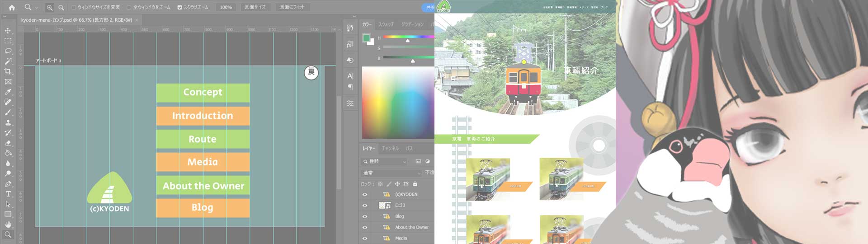Enable ウィンドウサイズを変更 checkbox
Screen dimensions: 868x244
(x=74, y=7)
